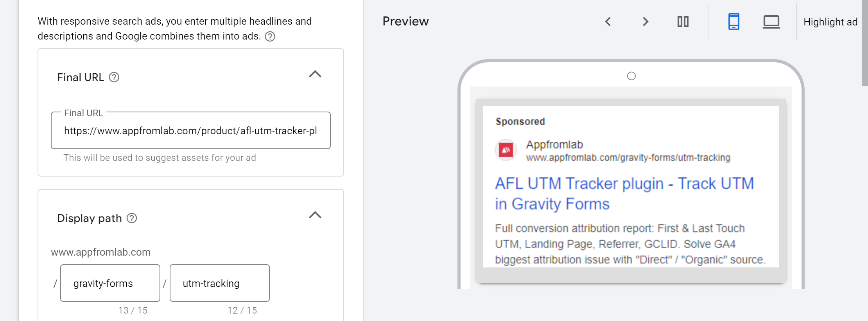Click the AFL UTM Tracker plugin headline
This screenshot has height=321, width=868.
[624, 193]
